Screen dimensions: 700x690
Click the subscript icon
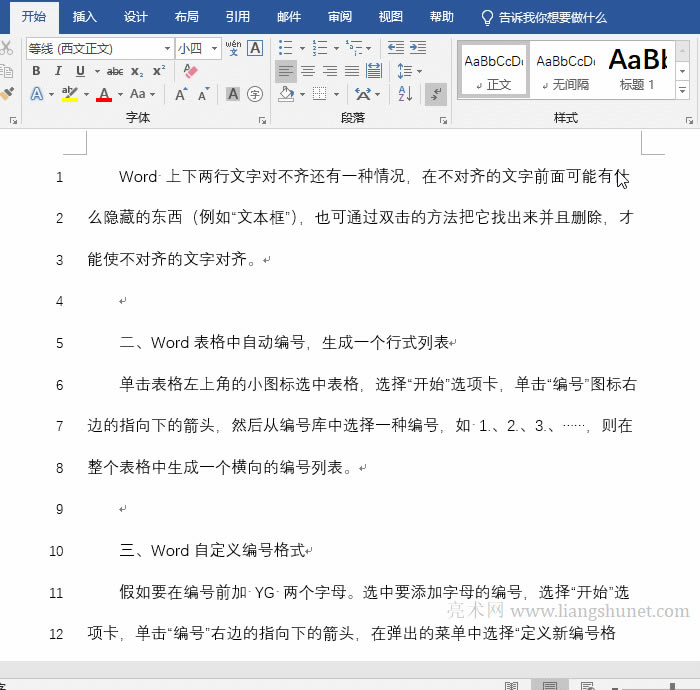tap(137, 71)
